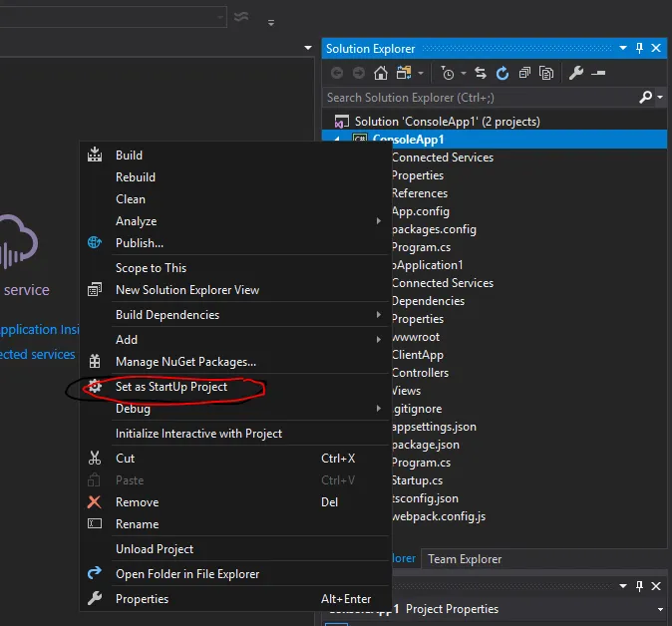Switch to the Team Explorer tab
The image size is (672, 626).
(465, 559)
